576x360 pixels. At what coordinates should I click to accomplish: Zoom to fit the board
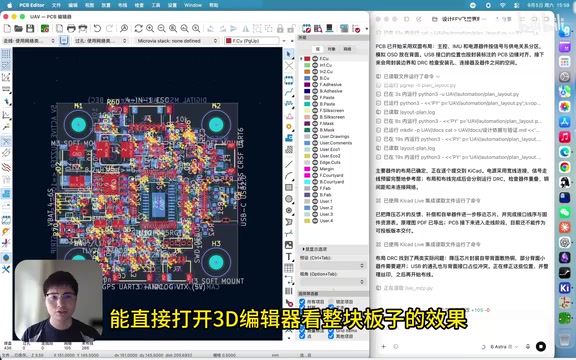click(173, 28)
